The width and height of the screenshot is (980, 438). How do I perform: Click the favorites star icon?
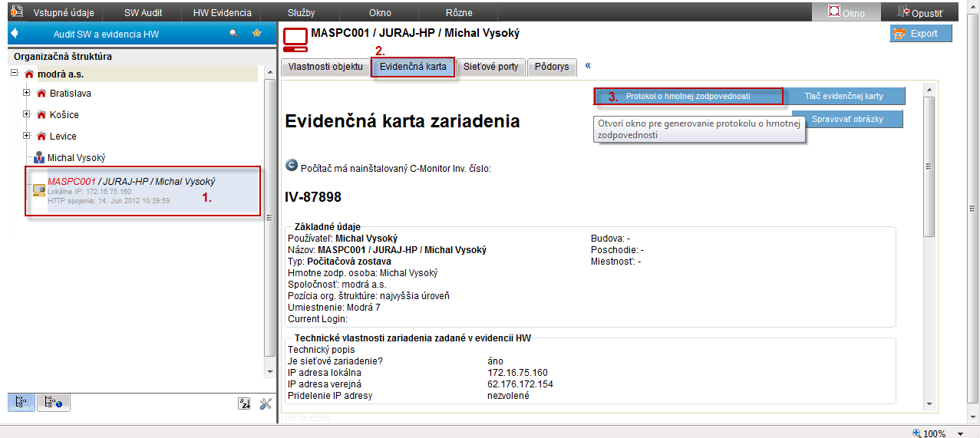pos(257,34)
